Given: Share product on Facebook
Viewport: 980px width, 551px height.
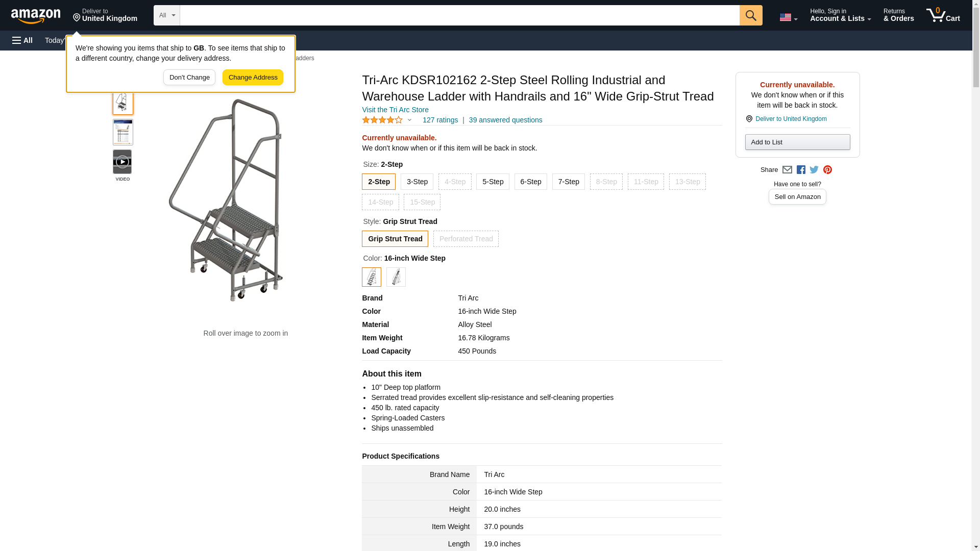Looking at the screenshot, I should pyautogui.click(x=801, y=170).
